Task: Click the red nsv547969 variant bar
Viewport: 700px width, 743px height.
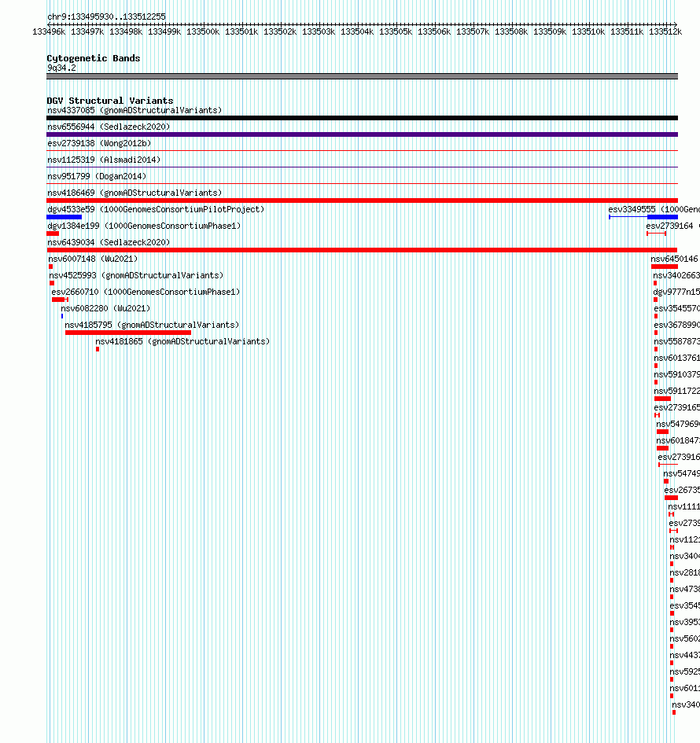Action: [x=662, y=432]
